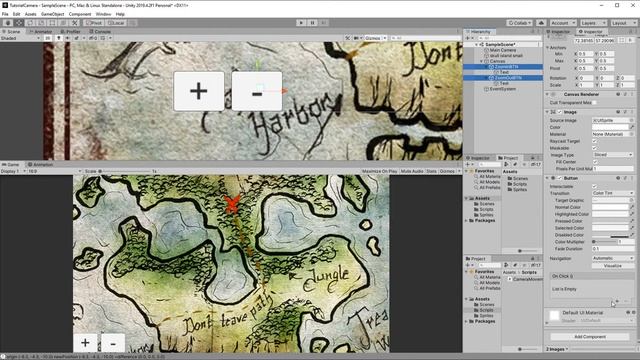Open Button component help icon

pyautogui.click(x=618, y=178)
